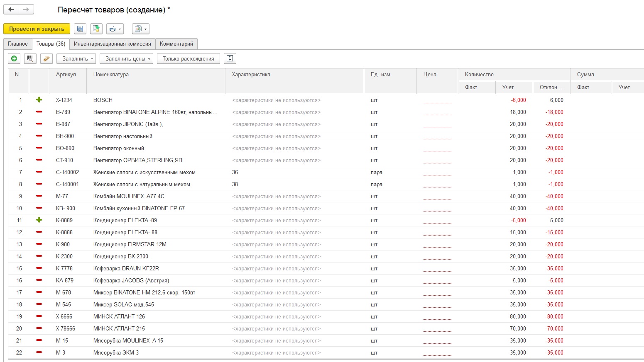Screen dimensions: 644x362
Task: Click the red minus icon in row M-678
Action: point(39,292)
